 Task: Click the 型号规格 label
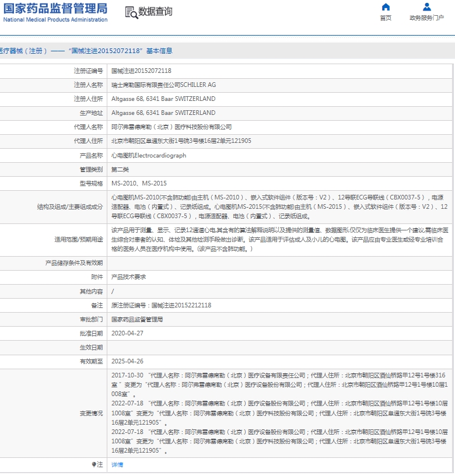tap(92, 183)
